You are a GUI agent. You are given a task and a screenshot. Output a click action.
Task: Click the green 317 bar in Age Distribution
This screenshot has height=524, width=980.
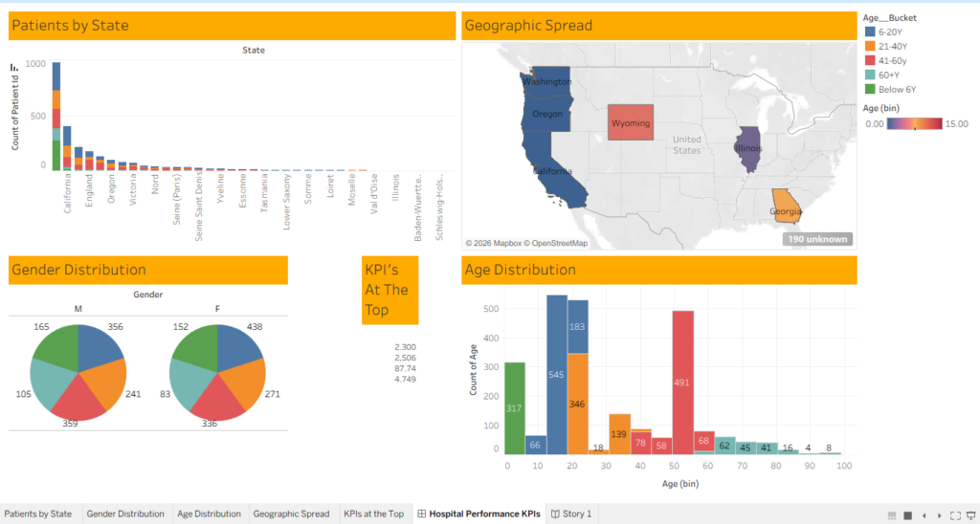(x=514, y=408)
